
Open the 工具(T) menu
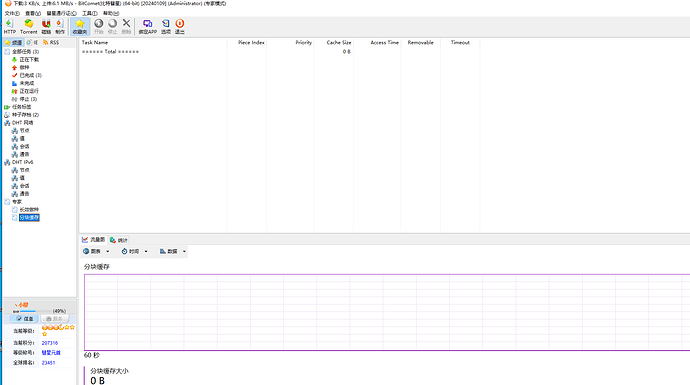[x=90, y=13]
